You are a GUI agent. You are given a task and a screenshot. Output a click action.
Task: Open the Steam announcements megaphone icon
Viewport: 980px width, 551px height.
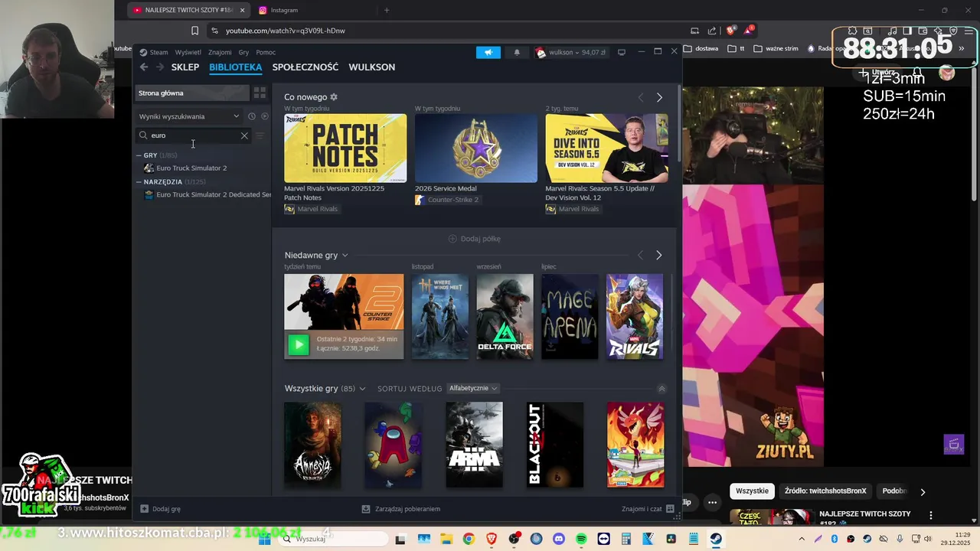coord(488,52)
